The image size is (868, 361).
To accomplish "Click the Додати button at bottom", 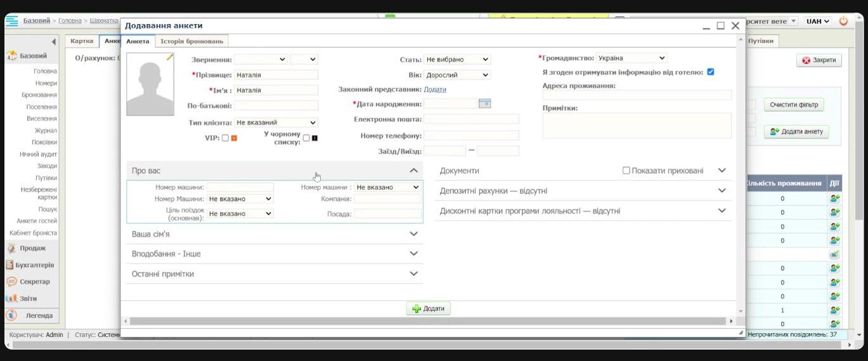I will click(x=429, y=308).
